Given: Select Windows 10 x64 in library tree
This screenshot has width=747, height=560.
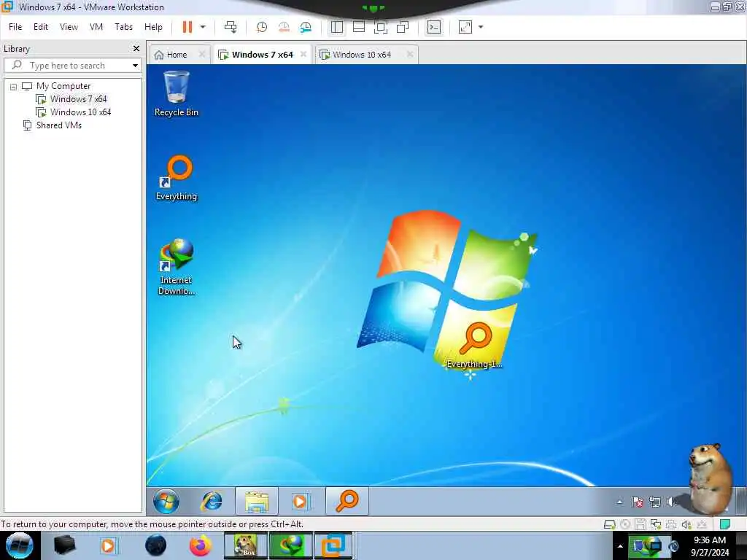Looking at the screenshot, I should [x=80, y=112].
